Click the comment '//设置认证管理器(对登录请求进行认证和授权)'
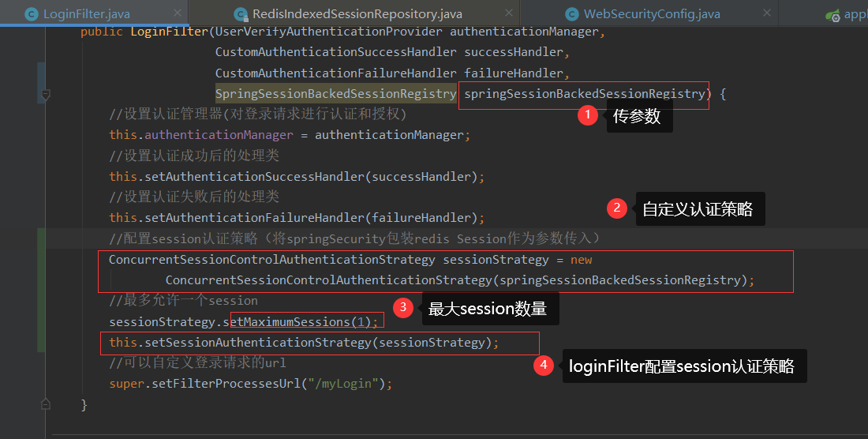The height and width of the screenshot is (439, 868). [258, 114]
